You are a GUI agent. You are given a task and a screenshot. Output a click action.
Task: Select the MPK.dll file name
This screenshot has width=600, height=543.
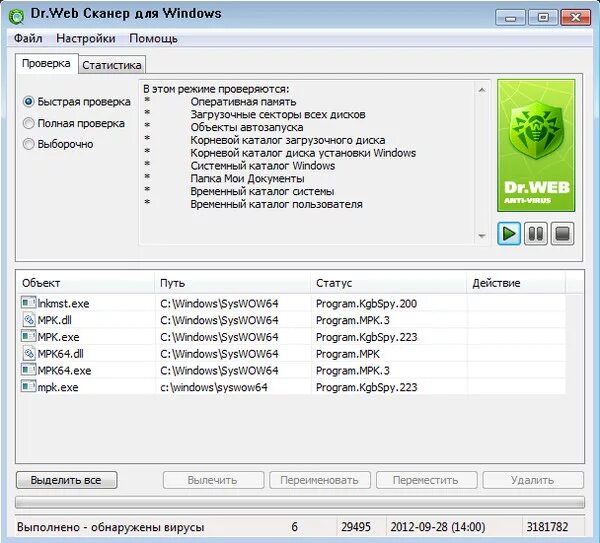coord(54,320)
